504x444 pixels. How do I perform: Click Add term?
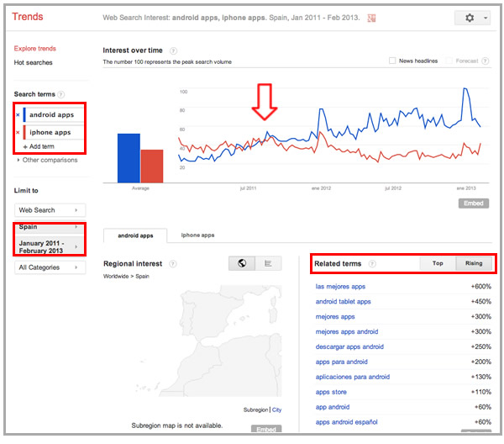(x=39, y=146)
